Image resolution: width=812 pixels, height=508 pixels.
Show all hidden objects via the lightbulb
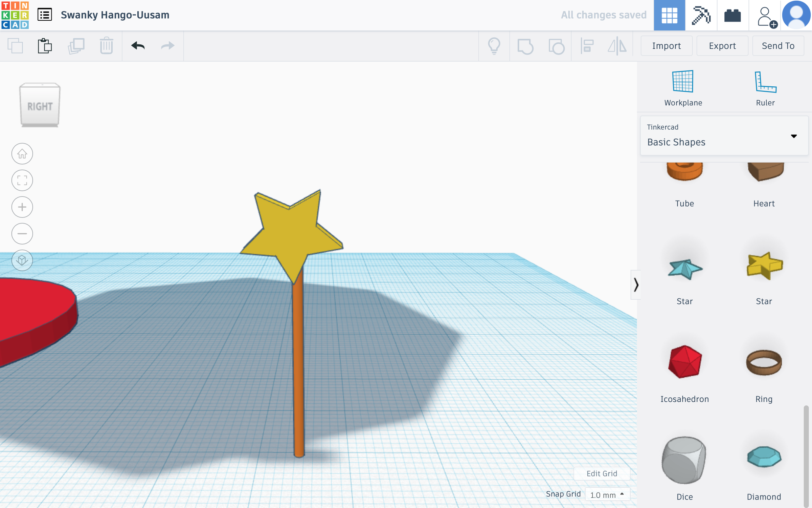point(495,46)
